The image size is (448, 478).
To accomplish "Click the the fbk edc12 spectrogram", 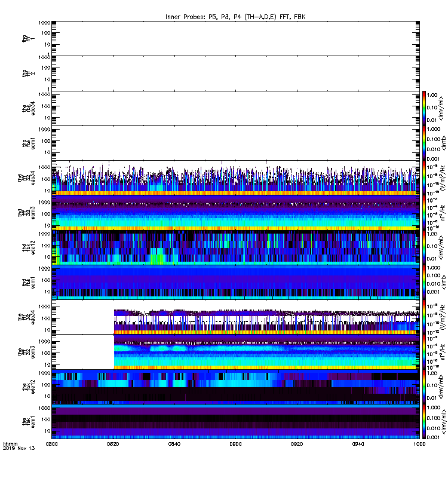I will click(235, 387).
